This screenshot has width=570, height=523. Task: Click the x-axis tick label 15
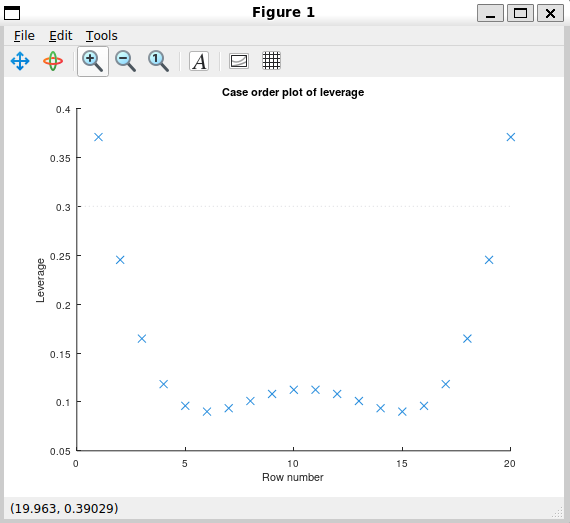coord(402,464)
